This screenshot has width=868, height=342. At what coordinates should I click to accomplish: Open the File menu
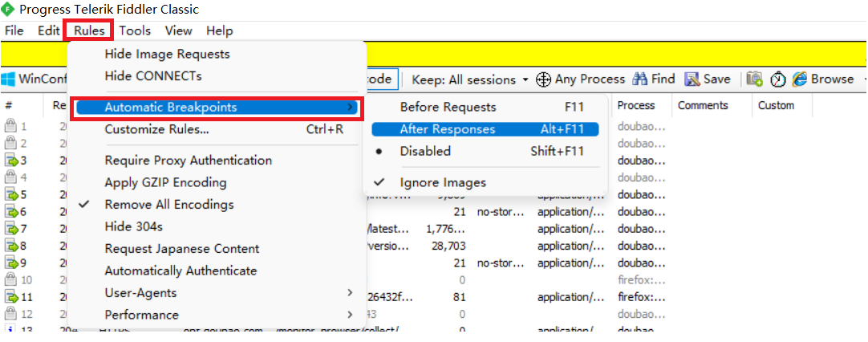[x=14, y=31]
